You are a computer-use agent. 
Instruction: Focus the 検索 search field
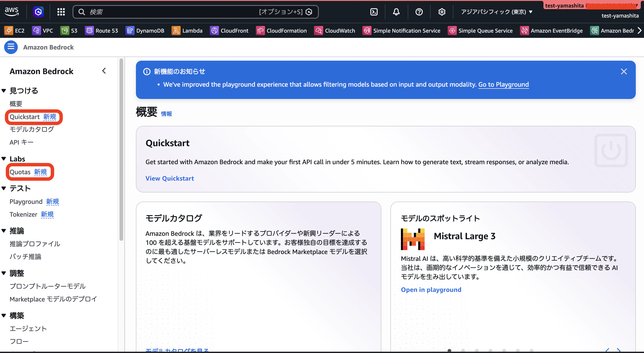pyautogui.click(x=195, y=12)
